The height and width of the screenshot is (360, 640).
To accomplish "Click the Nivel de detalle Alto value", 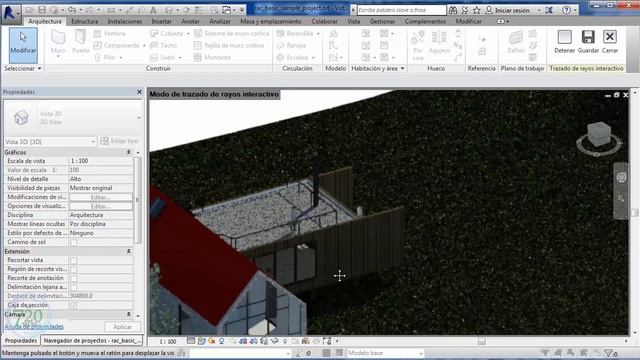I will coord(100,179).
